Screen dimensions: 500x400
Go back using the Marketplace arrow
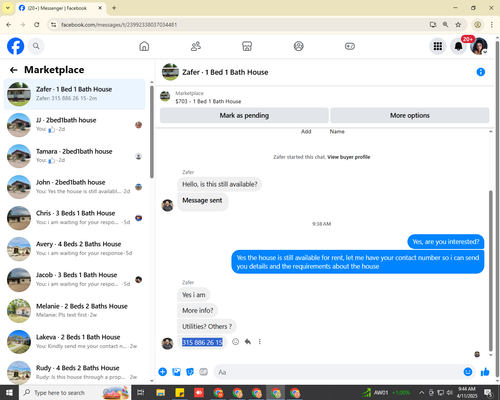pos(13,70)
